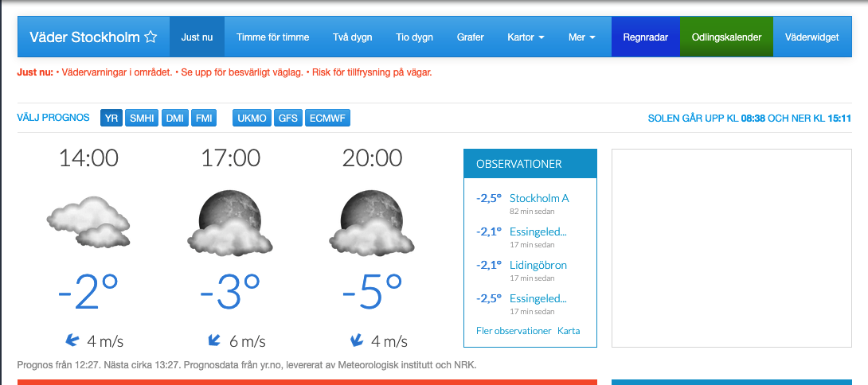Select the YR forecast source
Screen dimensions: 868x385
pos(111,119)
